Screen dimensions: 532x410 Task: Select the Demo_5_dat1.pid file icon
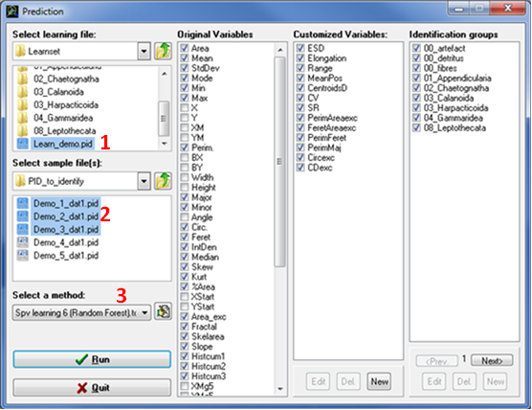[22, 255]
